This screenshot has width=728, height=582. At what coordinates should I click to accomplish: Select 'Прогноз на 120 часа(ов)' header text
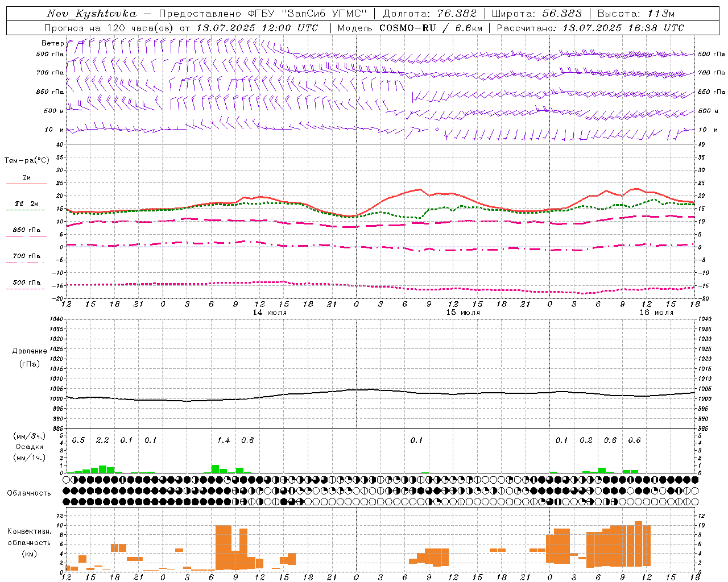coord(110,28)
